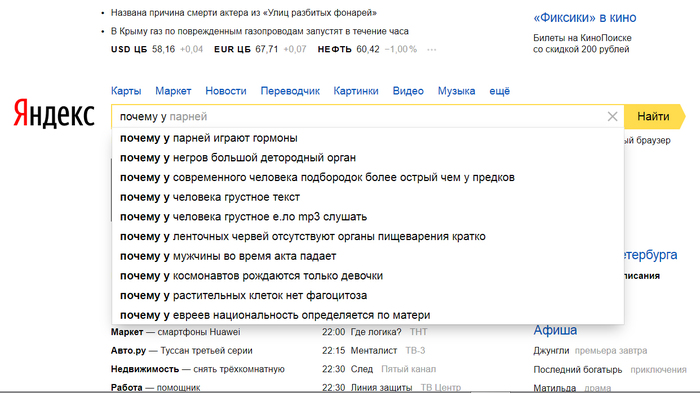700x393 pixels.
Task: Clear the search field with X icon
Action: point(612,117)
